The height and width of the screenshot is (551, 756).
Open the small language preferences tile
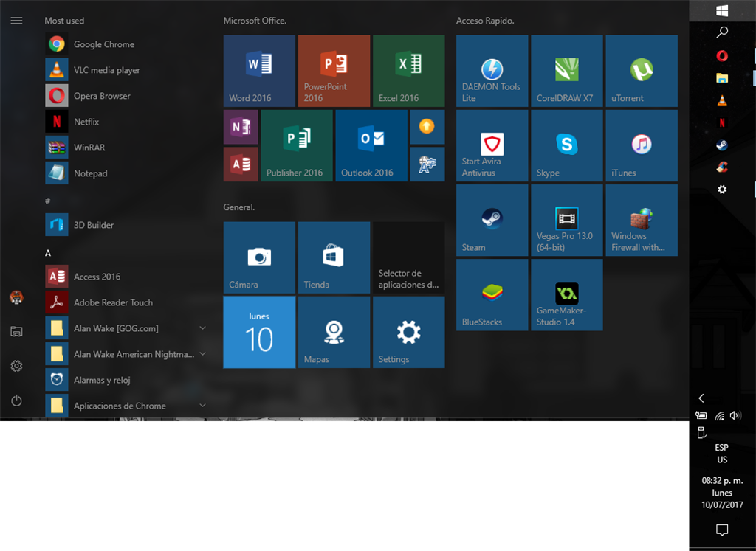pos(427,164)
